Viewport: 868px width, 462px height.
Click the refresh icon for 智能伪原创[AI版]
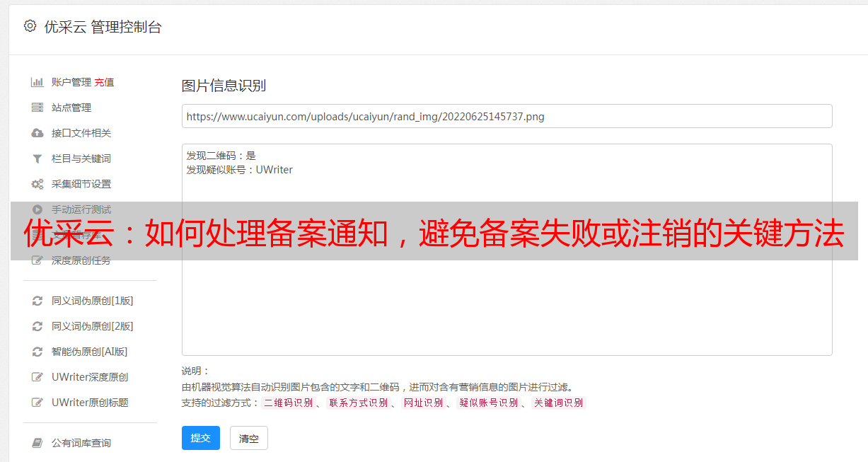click(x=37, y=352)
